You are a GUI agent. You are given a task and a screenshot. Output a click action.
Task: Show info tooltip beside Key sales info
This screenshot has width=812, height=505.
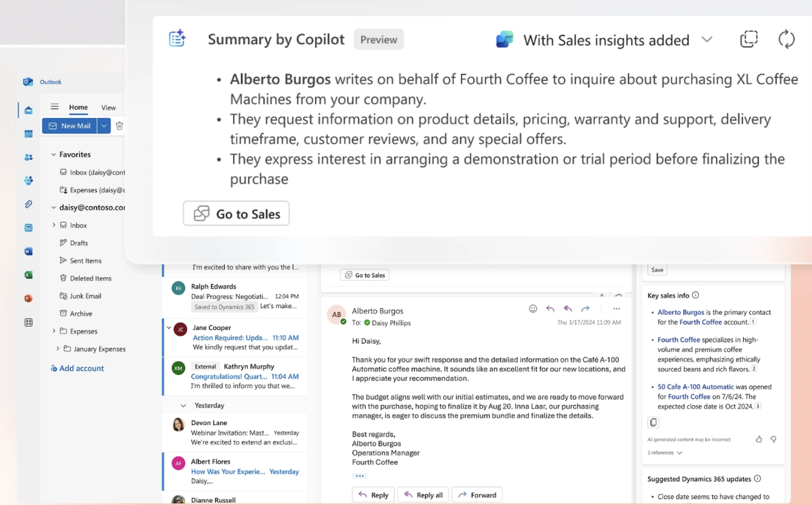tap(695, 295)
